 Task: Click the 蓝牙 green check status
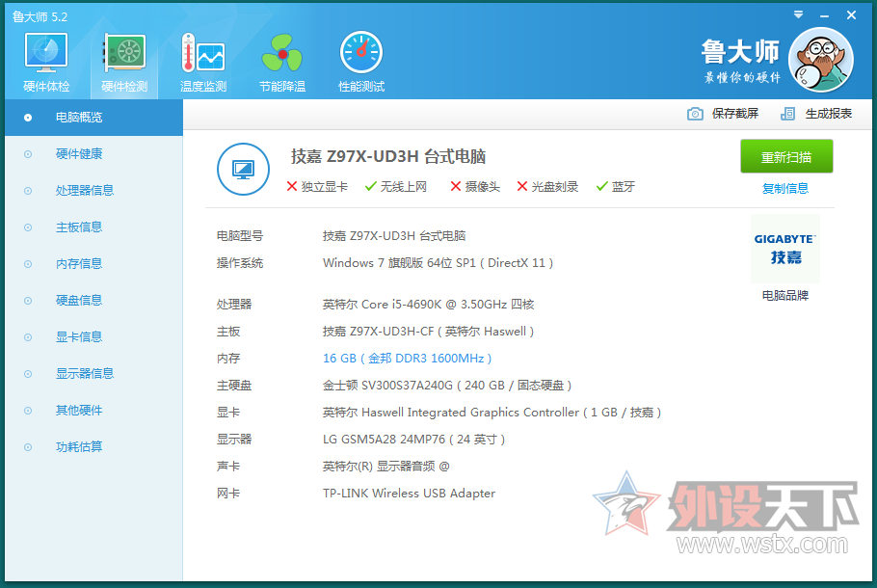pyautogui.click(x=616, y=187)
